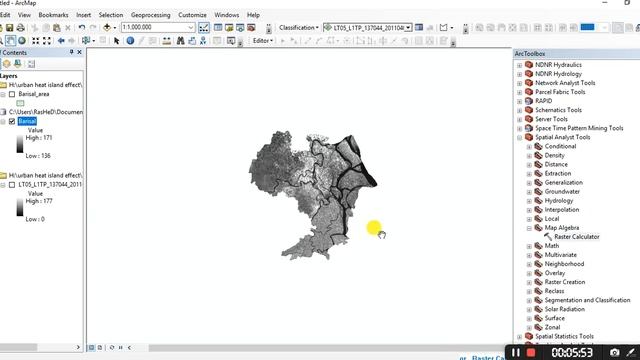Screen dimensions: 640x360
Task: Select the Network Analyst Tools toolbox
Action: click(565, 83)
